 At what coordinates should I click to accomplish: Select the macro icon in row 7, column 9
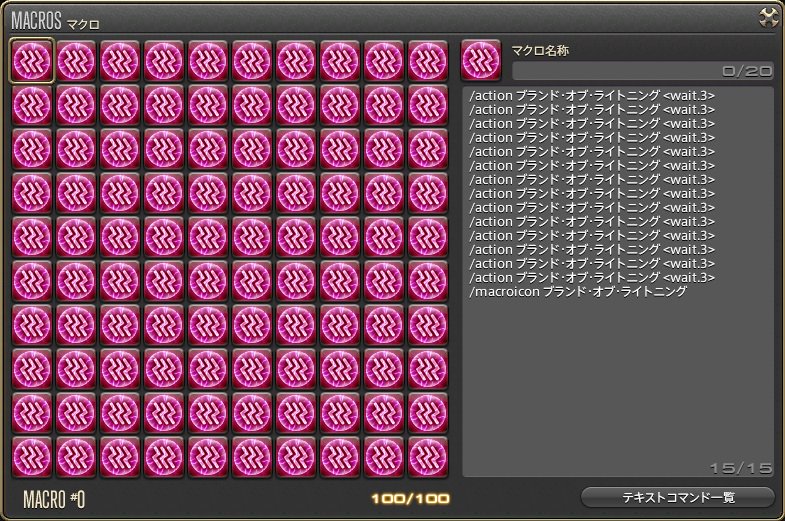(x=383, y=325)
